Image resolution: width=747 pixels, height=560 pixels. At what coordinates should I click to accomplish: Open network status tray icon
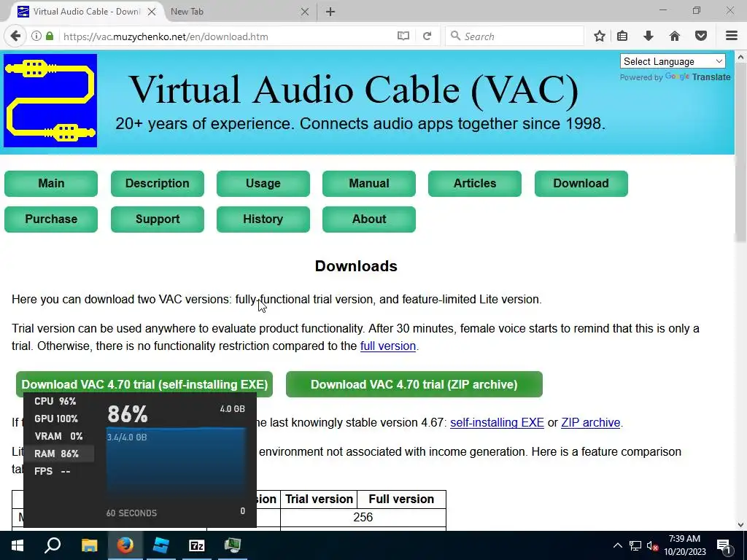pyautogui.click(x=635, y=545)
